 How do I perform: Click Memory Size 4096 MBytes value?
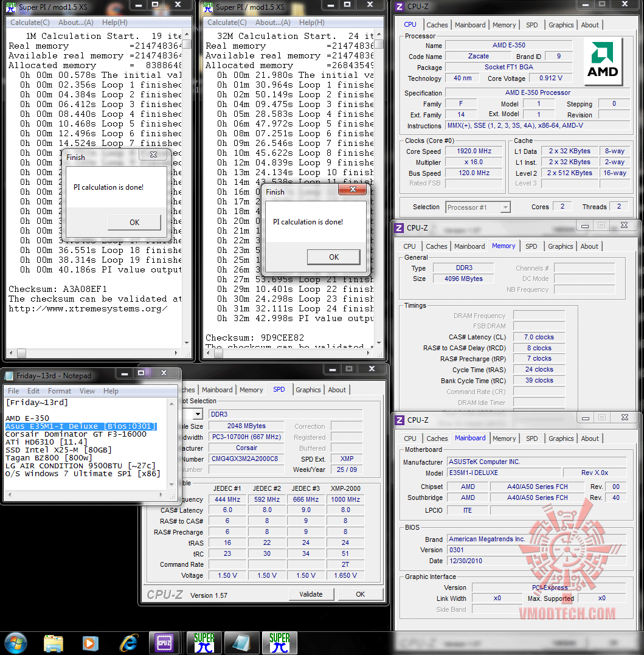(x=463, y=279)
